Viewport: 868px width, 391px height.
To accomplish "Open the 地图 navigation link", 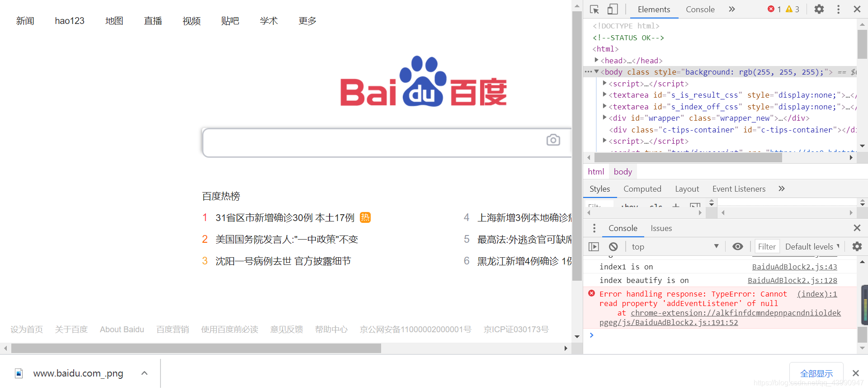I will pos(114,21).
